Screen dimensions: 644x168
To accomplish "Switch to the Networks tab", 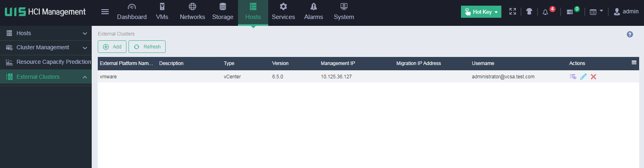I will click(x=192, y=12).
